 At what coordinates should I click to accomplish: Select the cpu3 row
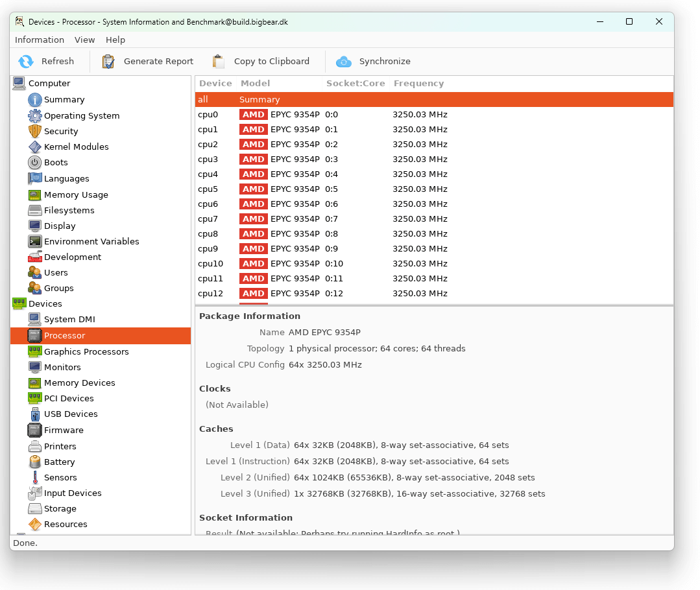434,159
